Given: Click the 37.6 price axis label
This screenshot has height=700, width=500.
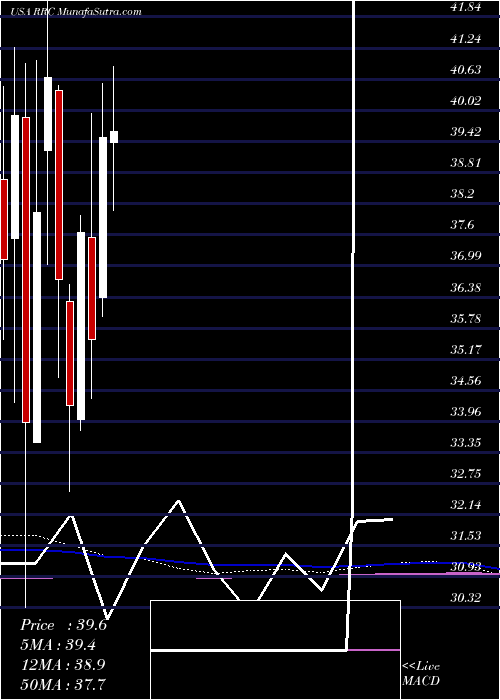Looking at the screenshot, I should click(x=462, y=225).
